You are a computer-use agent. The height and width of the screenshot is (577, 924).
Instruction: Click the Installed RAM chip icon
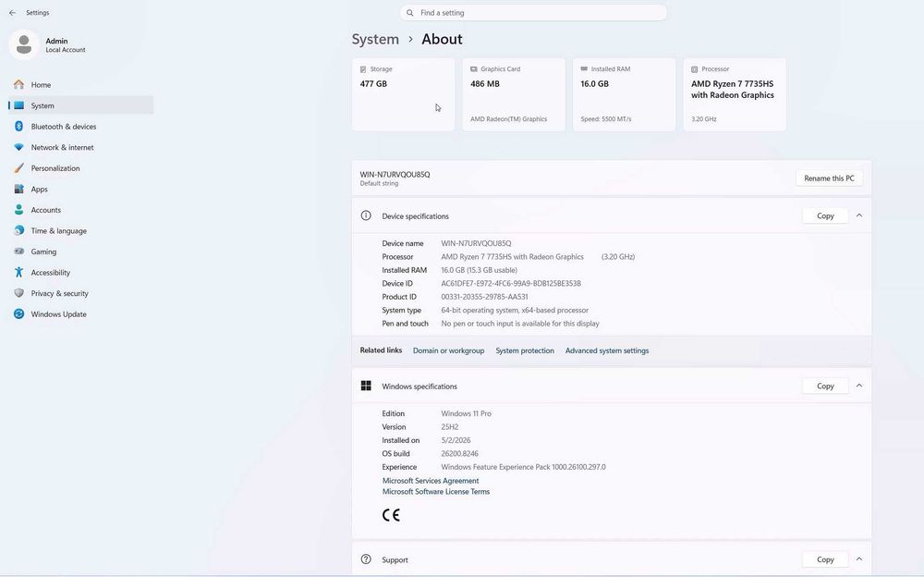pos(584,69)
